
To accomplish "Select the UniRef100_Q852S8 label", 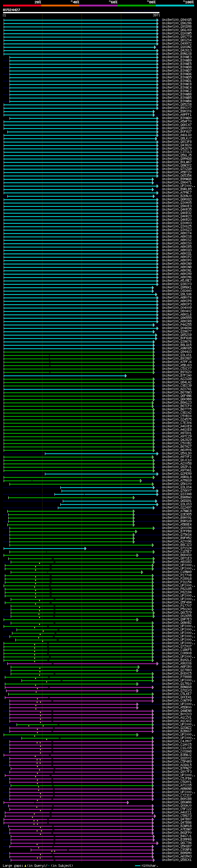I will click(x=177, y=104).
